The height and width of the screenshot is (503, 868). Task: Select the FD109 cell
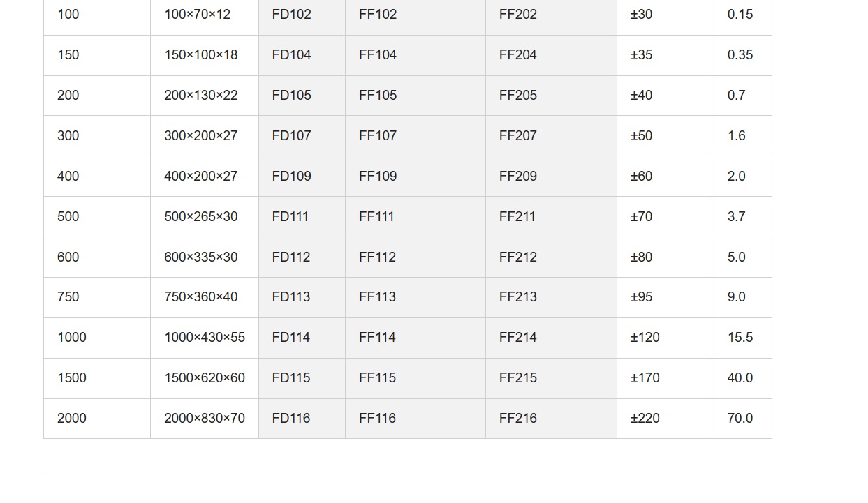click(x=302, y=177)
